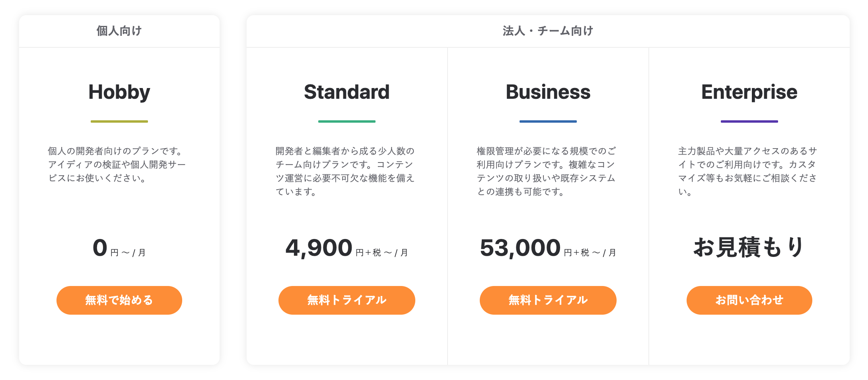868x380 pixels.
Task: Click the 無料で始める button under Hobby
Action: coord(119,300)
